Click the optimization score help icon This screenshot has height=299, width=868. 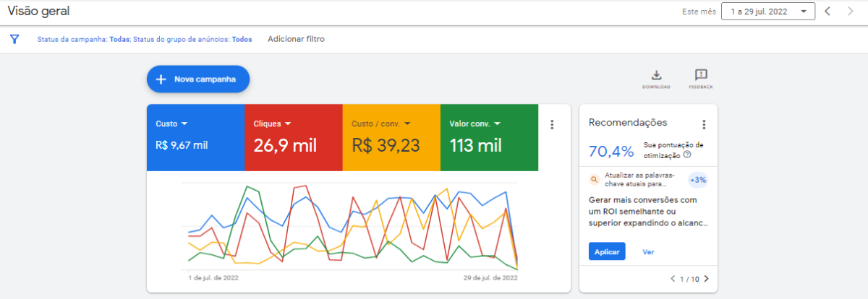tap(686, 155)
